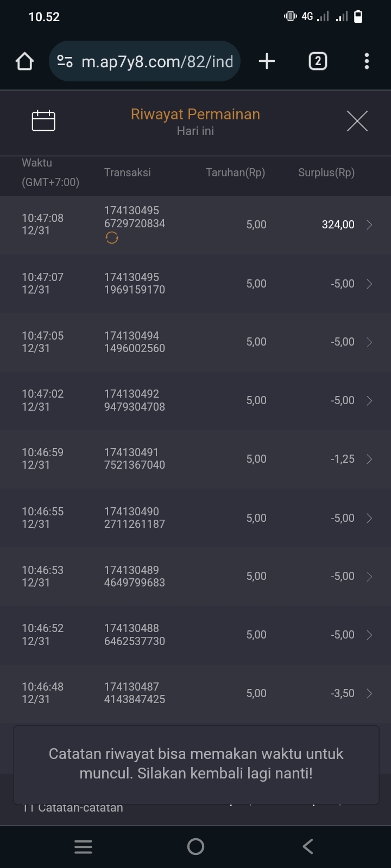Tap the URL address bar text
391x868 pixels.
coord(157,61)
